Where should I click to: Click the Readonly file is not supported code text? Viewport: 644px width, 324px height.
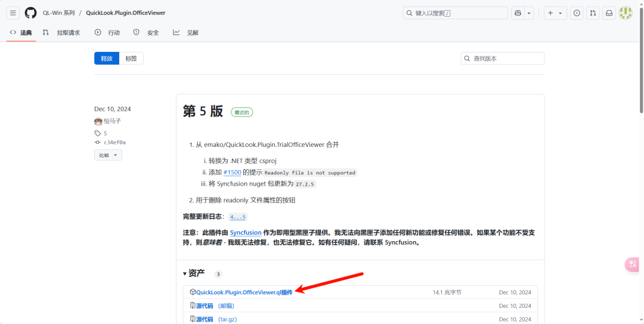tap(310, 172)
